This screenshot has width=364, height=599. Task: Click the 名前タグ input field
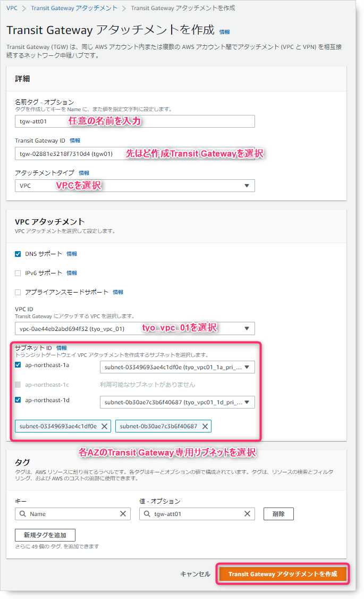pos(134,121)
